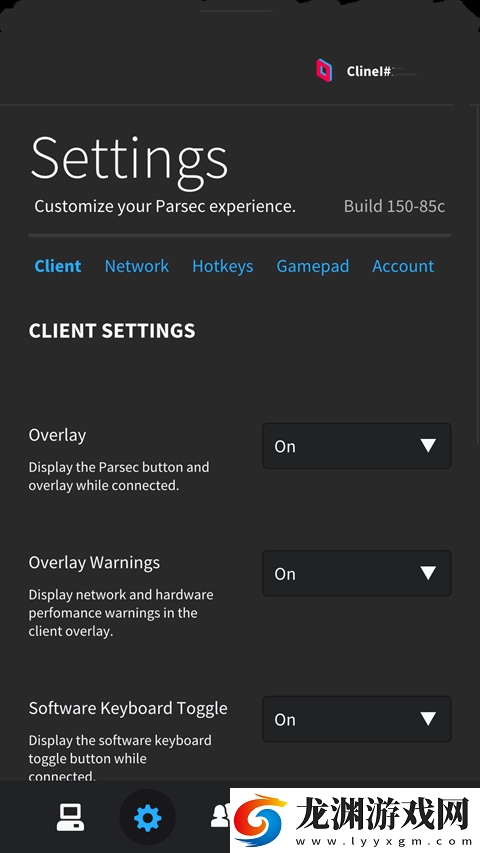Open the Friends icon in bottom bar
The width and height of the screenshot is (480, 853).
(220, 817)
